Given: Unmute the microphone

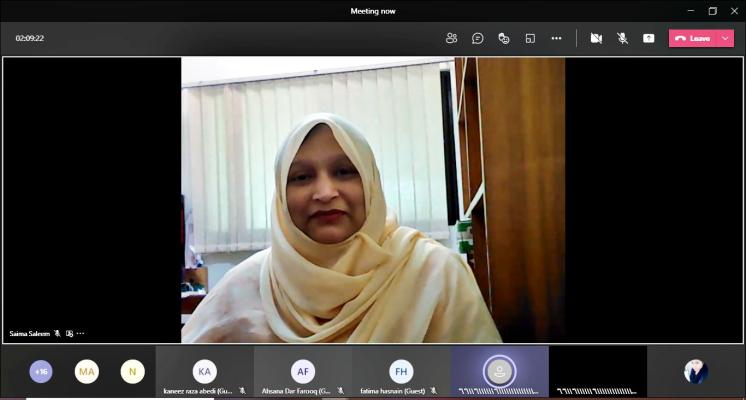Looking at the screenshot, I should tap(622, 38).
